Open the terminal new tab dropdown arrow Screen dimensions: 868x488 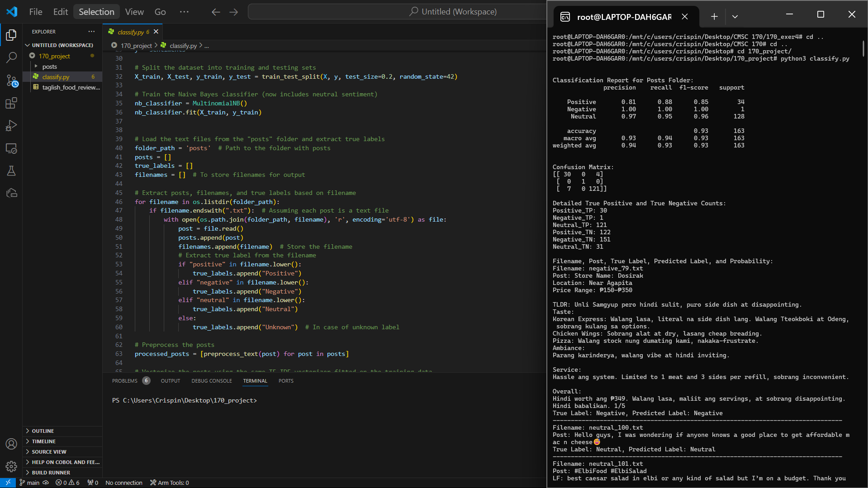tap(735, 17)
